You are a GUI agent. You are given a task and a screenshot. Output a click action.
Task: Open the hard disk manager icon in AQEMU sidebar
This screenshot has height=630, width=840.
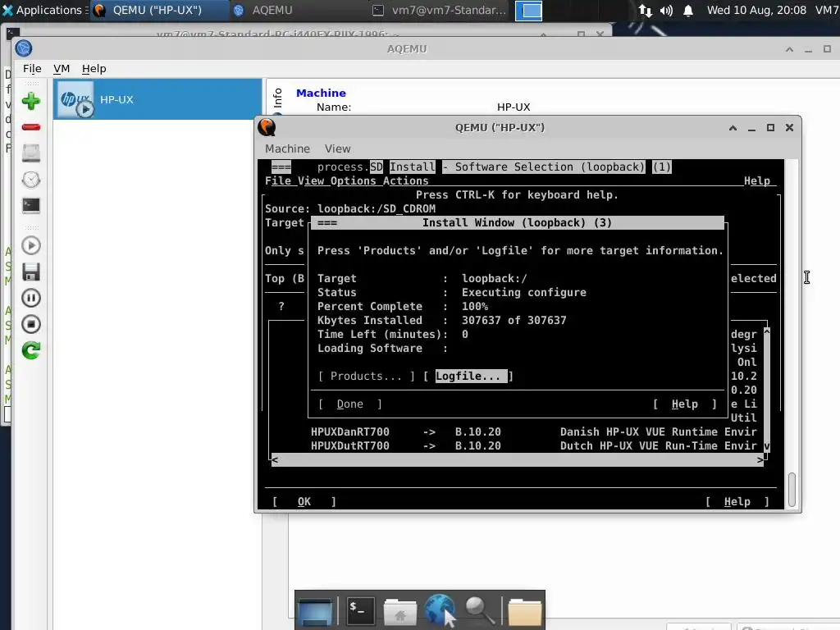(31, 153)
